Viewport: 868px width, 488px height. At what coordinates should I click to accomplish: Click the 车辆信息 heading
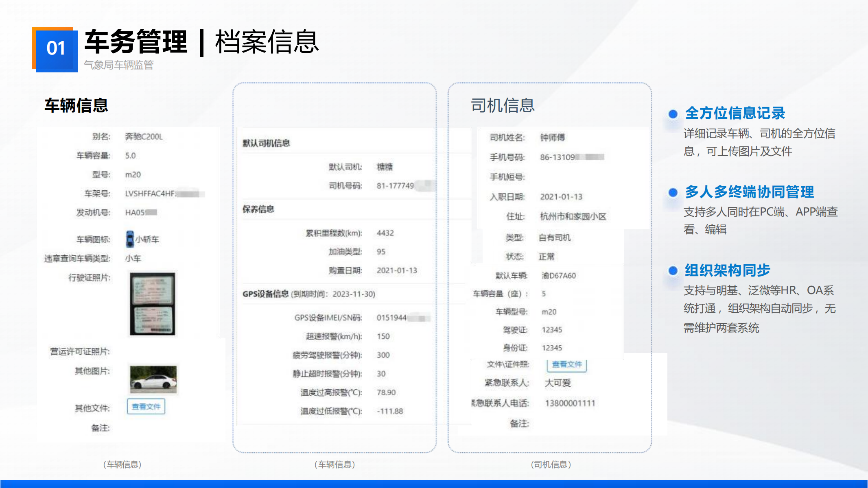pos(76,105)
